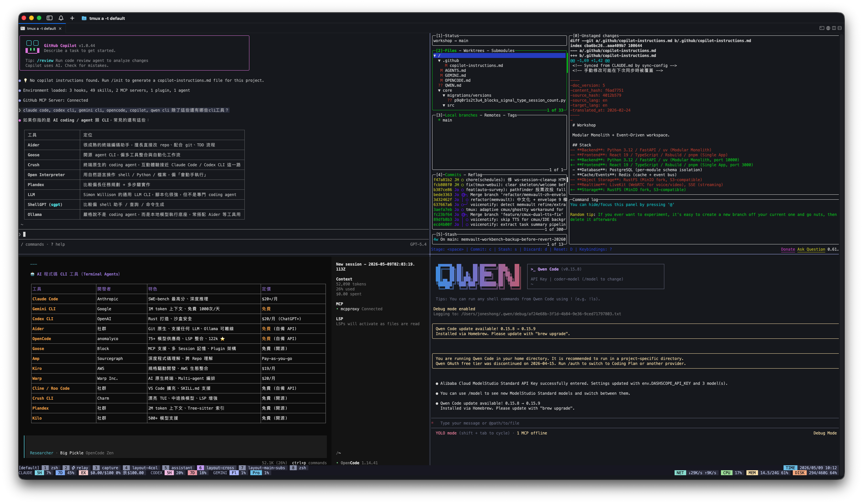Open new terminal pane icon at top right
Screen dimensions: 863x504
[x=822, y=28]
